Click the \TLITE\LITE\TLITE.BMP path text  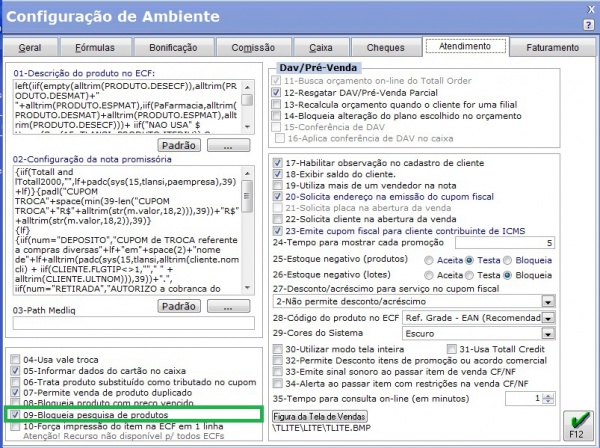pos(321,428)
